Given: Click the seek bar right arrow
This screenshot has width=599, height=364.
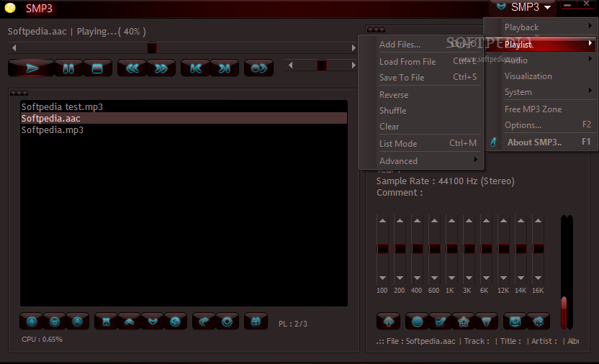Looking at the screenshot, I should 353,47.
